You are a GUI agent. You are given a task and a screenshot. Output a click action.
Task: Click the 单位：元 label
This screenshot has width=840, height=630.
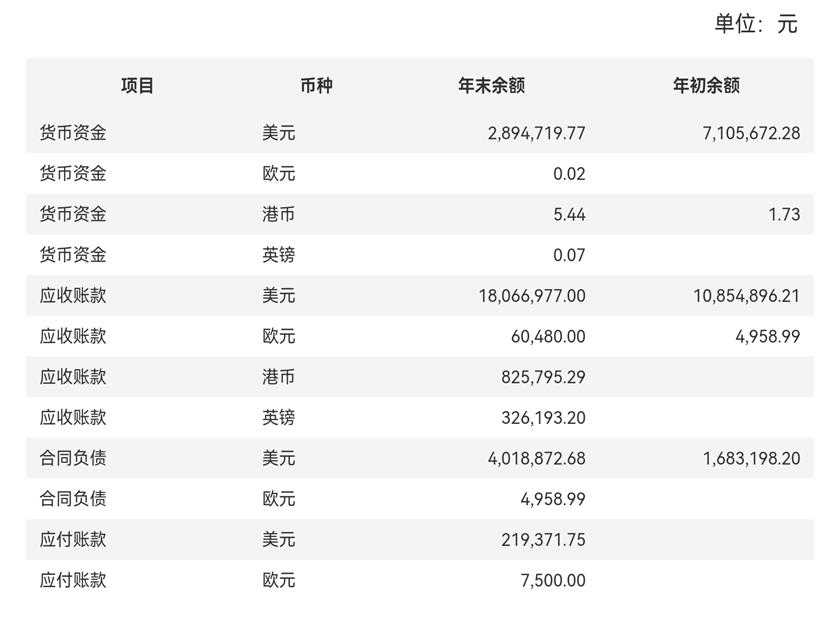[755, 25]
